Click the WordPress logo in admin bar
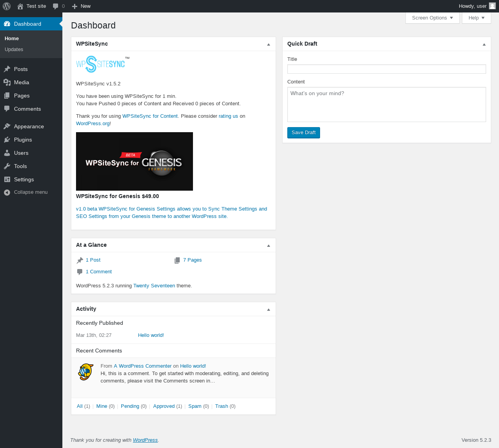The height and width of the screenshot is (448, 499). point(7,6)
